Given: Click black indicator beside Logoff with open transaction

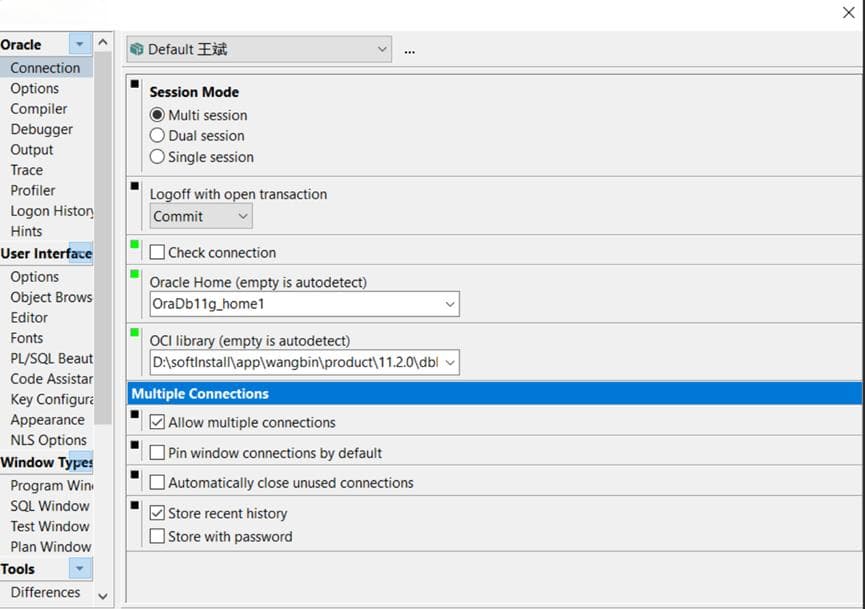Looking at the screenshot, I should [135, 186].
